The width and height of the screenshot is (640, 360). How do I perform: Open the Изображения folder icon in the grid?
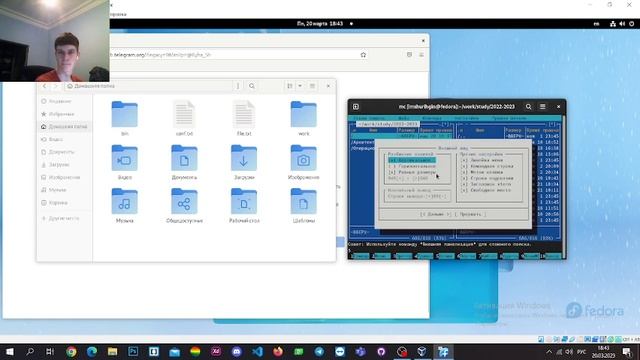coord(303,158)
